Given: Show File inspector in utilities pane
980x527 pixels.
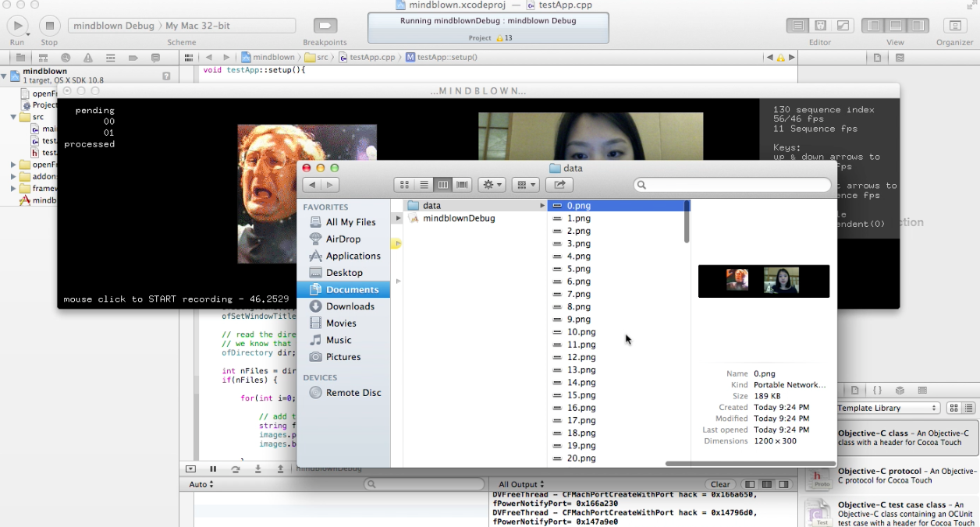Looking at the screenshot, I should tap(877, 58).
